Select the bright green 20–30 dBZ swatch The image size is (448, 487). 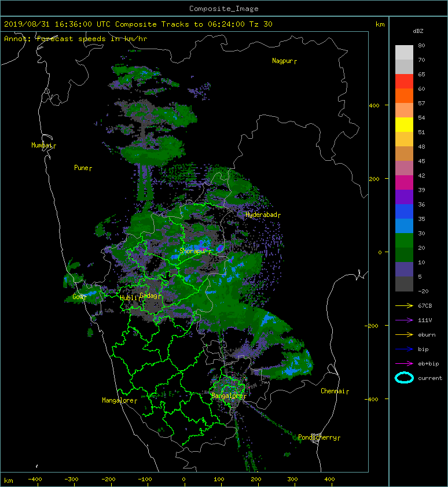404,240
